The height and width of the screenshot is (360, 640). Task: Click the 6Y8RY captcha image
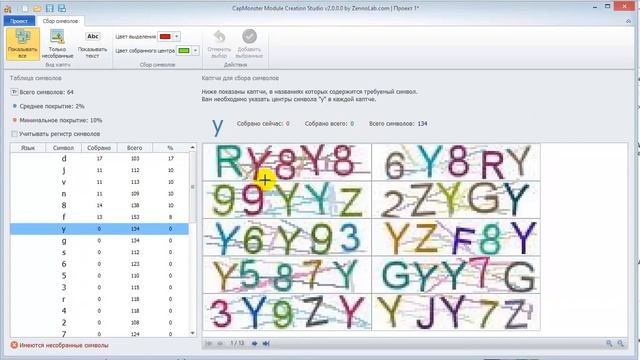pyautogui.click(x=456, y=162)
